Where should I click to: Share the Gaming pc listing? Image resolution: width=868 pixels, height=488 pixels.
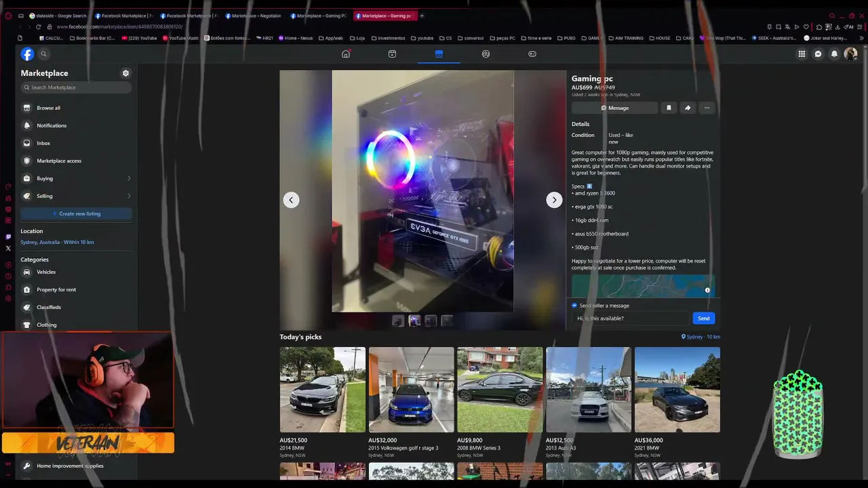click(x=688, y=108)
